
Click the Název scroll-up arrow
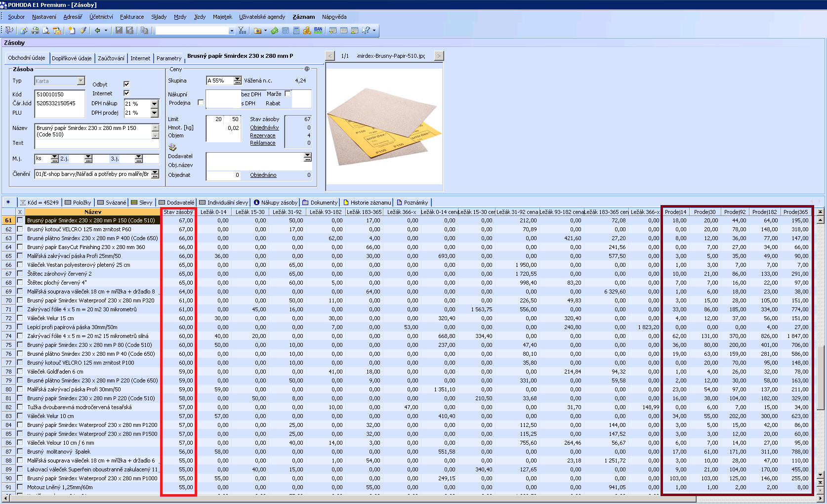155,127
